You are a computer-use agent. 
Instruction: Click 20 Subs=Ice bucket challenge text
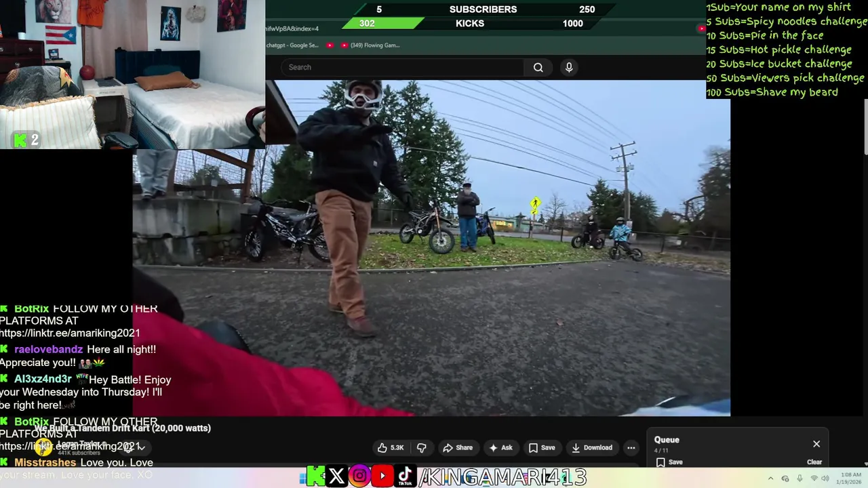click(779, 64)
